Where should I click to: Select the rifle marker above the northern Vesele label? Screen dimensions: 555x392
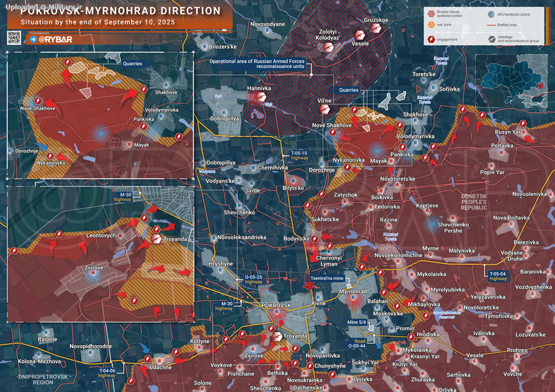click(x=360, y=36)
